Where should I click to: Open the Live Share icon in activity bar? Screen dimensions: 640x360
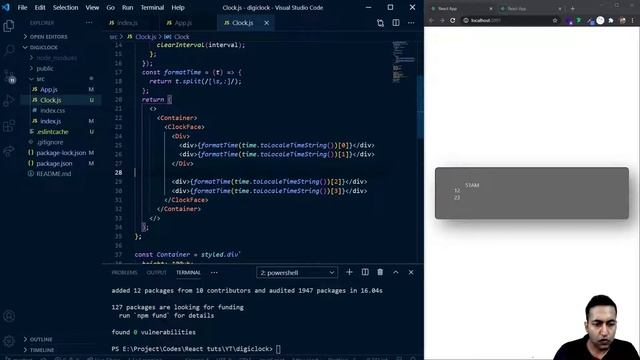coord(9,151)
